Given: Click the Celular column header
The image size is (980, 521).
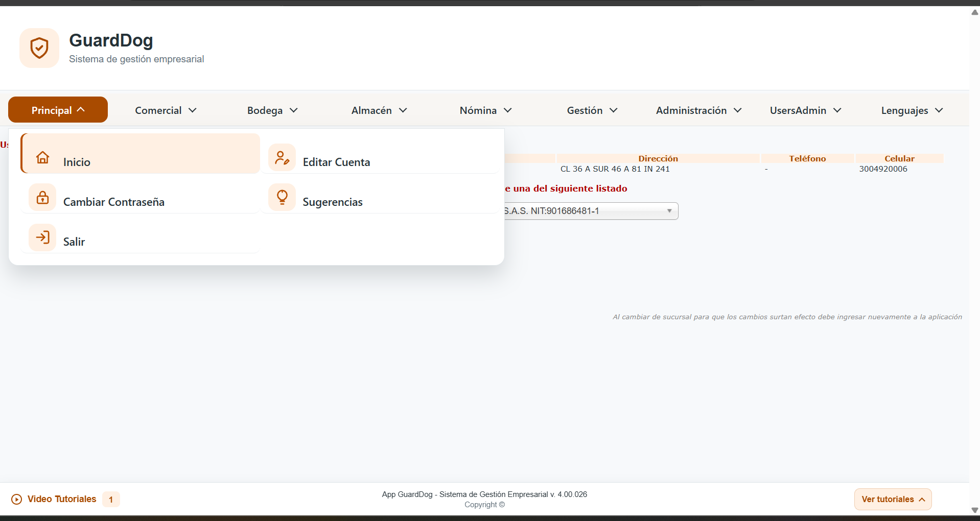Looking at the screenshot, I should tap(899, 158).
